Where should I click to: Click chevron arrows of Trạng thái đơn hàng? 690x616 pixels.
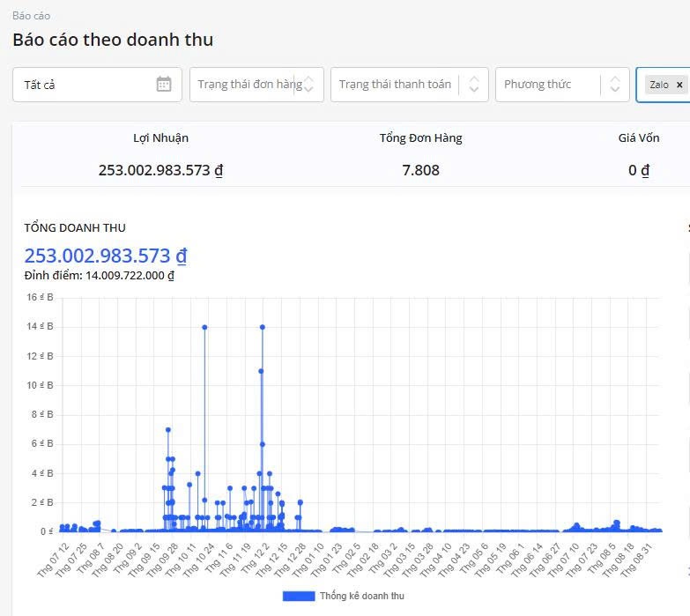coord(308,85)
